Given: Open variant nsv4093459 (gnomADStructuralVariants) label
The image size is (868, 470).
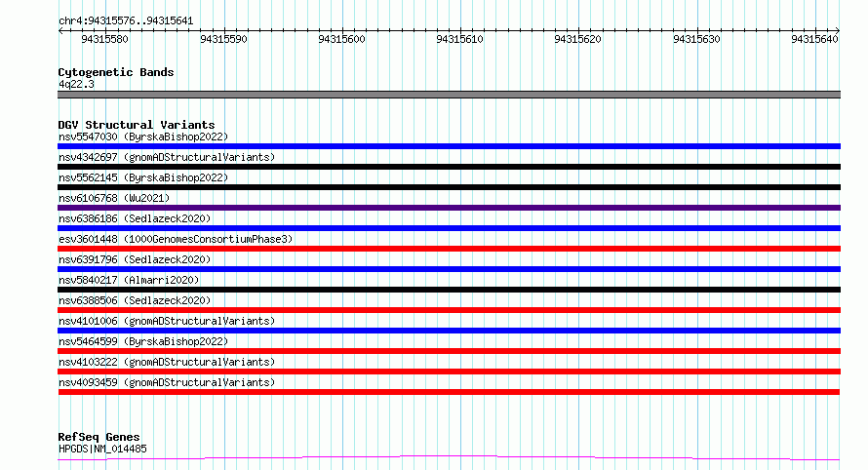Looking at the screenshot, I should coord(167,382).
